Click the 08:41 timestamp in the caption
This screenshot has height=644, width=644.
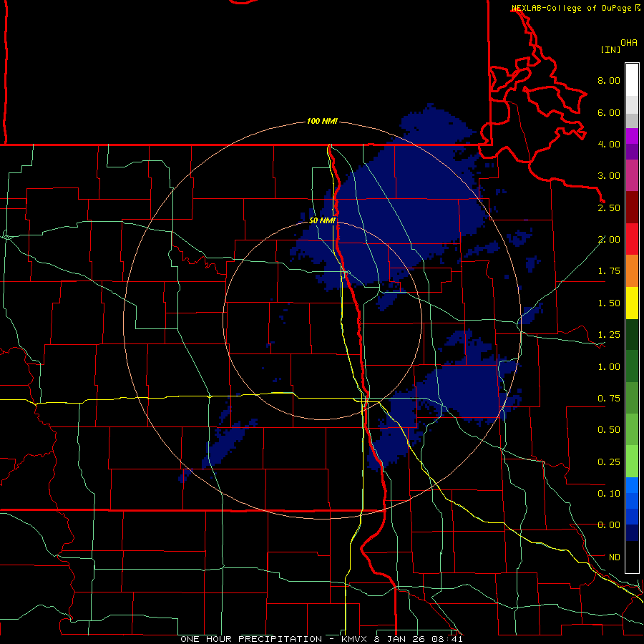click(447, 639)
